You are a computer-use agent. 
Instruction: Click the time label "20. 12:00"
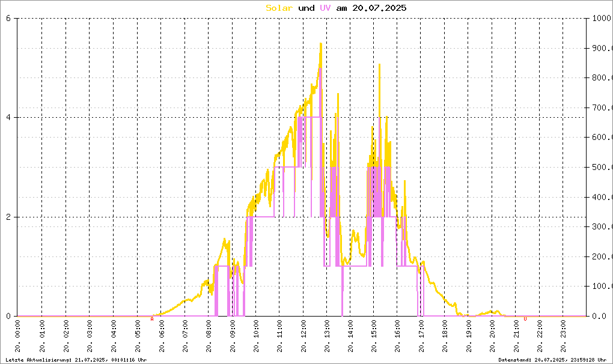pos(303,336)
